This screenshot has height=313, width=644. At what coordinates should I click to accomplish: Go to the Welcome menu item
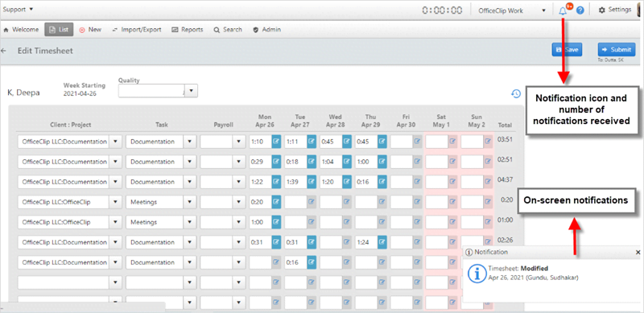pos(21,30)
